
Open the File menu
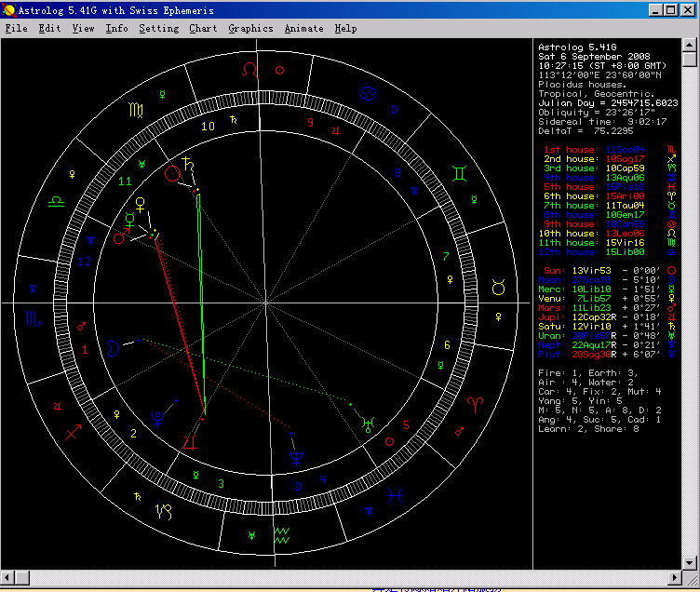[16, 29]
